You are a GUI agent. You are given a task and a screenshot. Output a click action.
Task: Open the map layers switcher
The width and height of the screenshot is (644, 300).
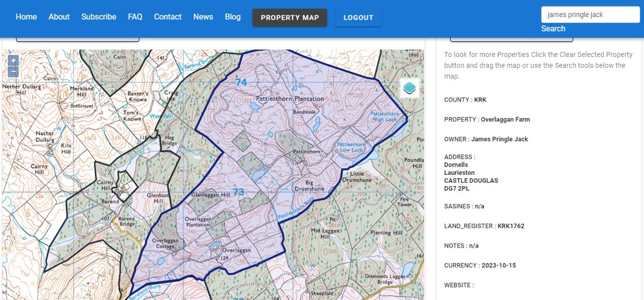pos(409,89)
